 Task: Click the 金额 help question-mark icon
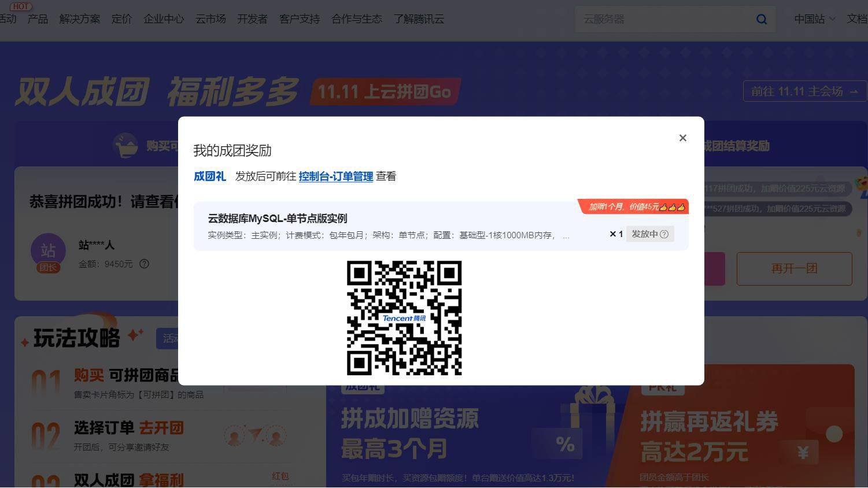click(x=144, y=264)
